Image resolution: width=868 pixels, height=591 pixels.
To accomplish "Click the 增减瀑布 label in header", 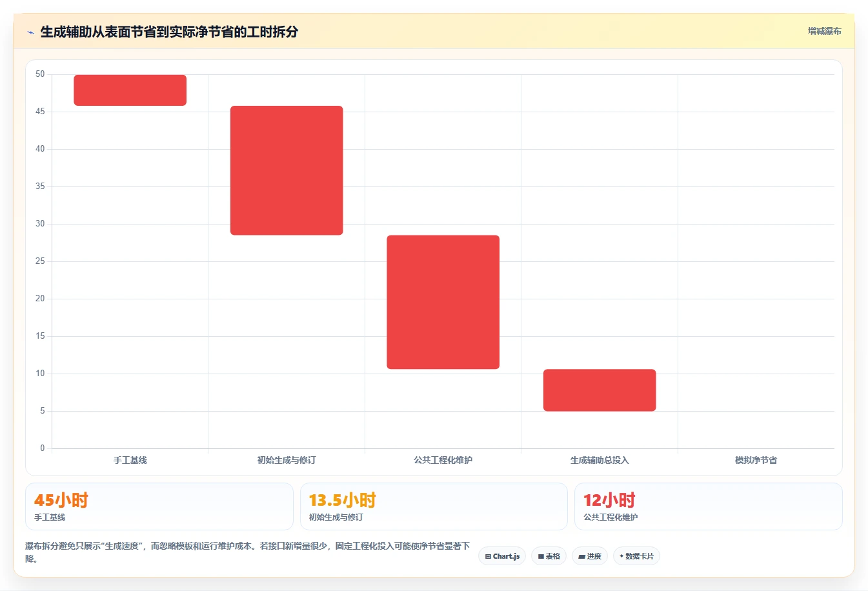I will click(x=824, y=31).
